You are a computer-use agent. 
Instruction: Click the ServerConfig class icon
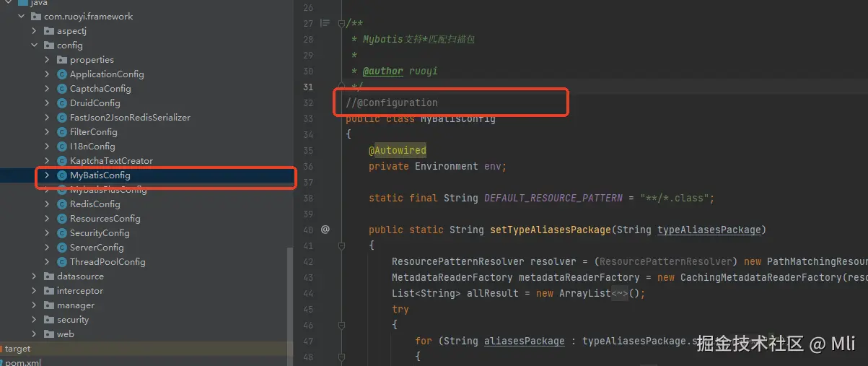pos(62,247)
